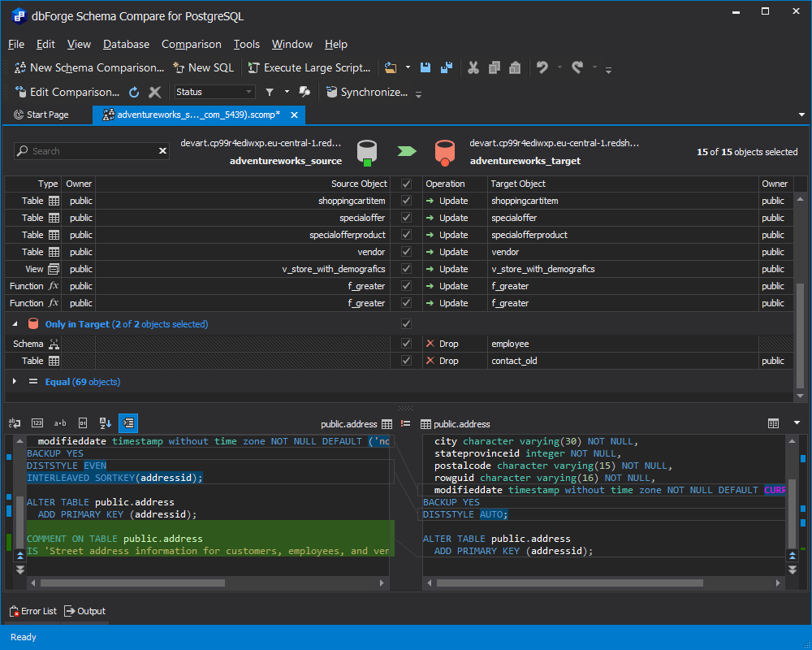Open the diff pane options dropdown arrow
This screenshot has height=650, width=812.
click(x=797, y=423)
